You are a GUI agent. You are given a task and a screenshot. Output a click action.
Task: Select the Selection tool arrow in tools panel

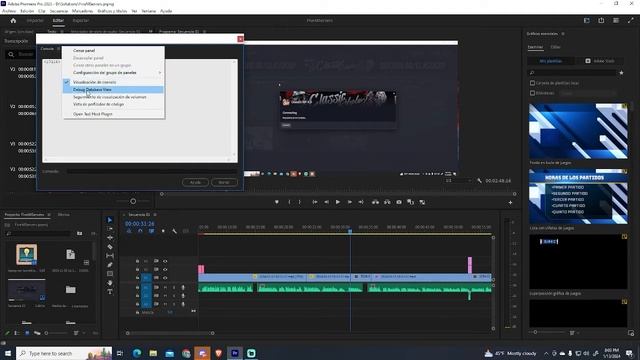coord(110,220)
